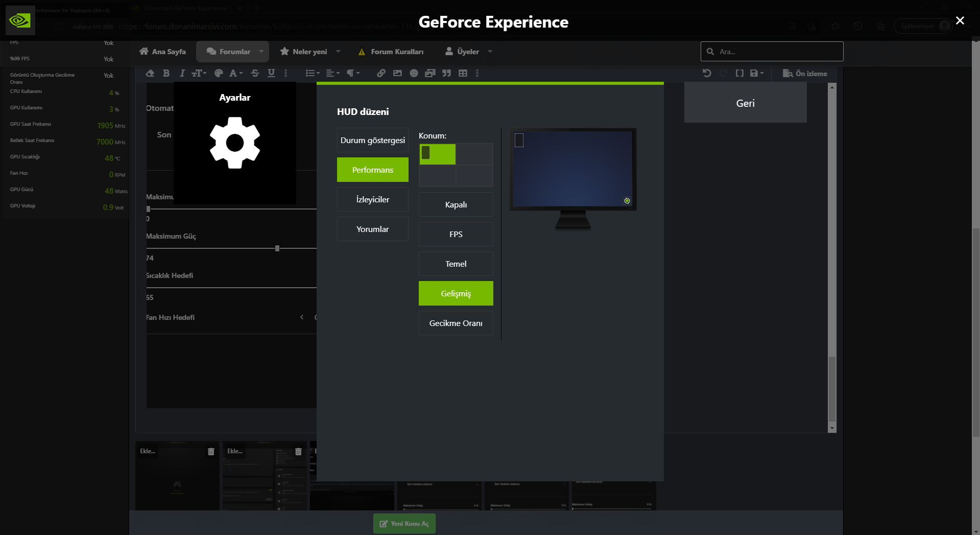This screenshot has width=980, height=535.
Task: Select the Gecikme Oranı overlay mode
Action: 456,323
